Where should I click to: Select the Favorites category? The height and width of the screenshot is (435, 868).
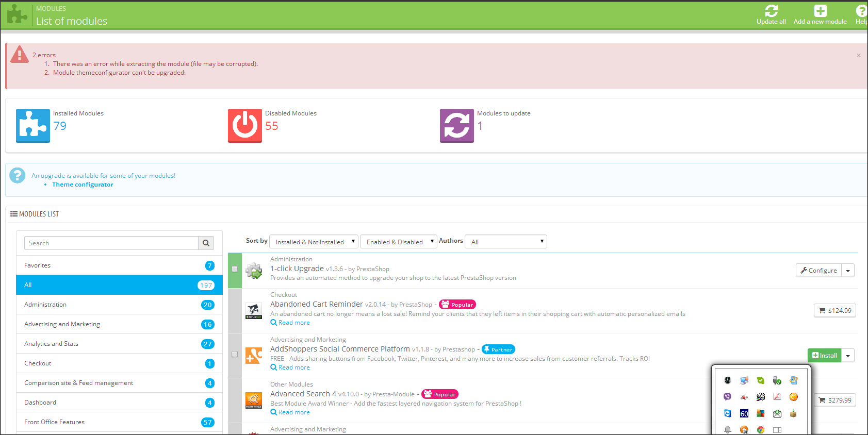point(119,265)
